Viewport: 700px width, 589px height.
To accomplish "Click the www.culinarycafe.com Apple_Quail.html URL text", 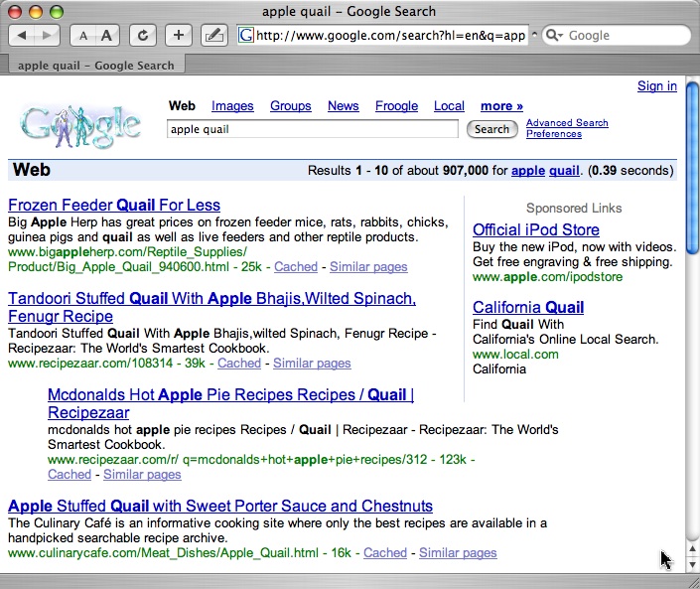I will tap(163, 553).
